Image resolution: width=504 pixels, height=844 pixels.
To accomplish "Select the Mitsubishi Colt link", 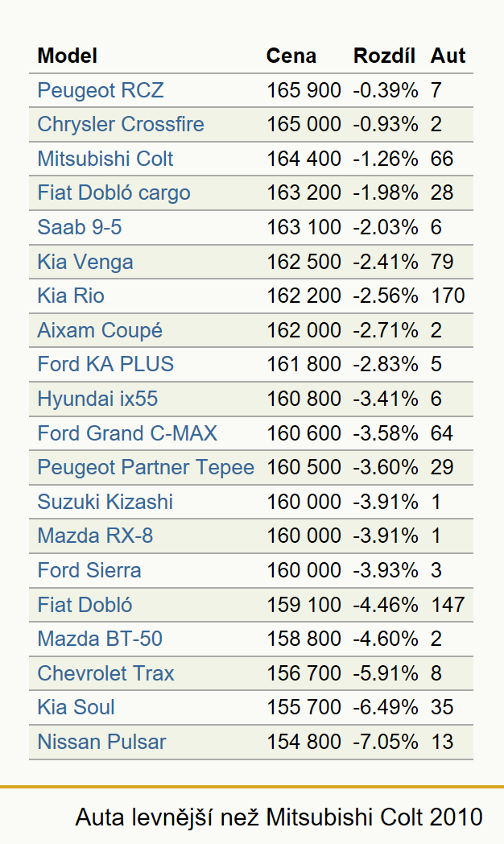I will coord(105,159).
